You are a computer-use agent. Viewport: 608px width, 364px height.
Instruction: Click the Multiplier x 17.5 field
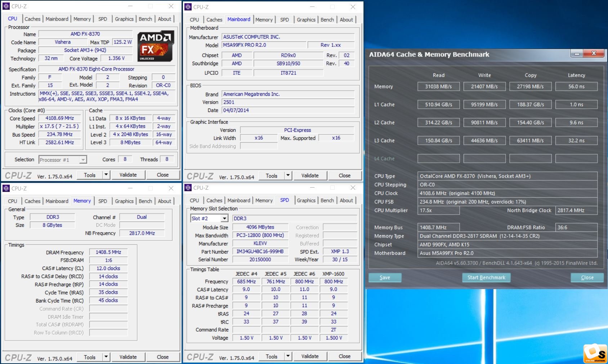coord(59,126)
